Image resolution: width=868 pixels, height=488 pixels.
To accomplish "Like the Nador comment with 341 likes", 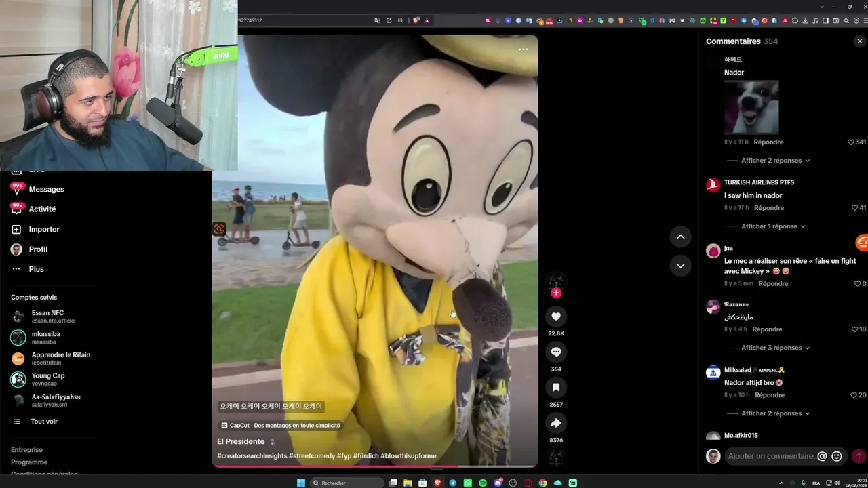I will [x=851, y=142].
